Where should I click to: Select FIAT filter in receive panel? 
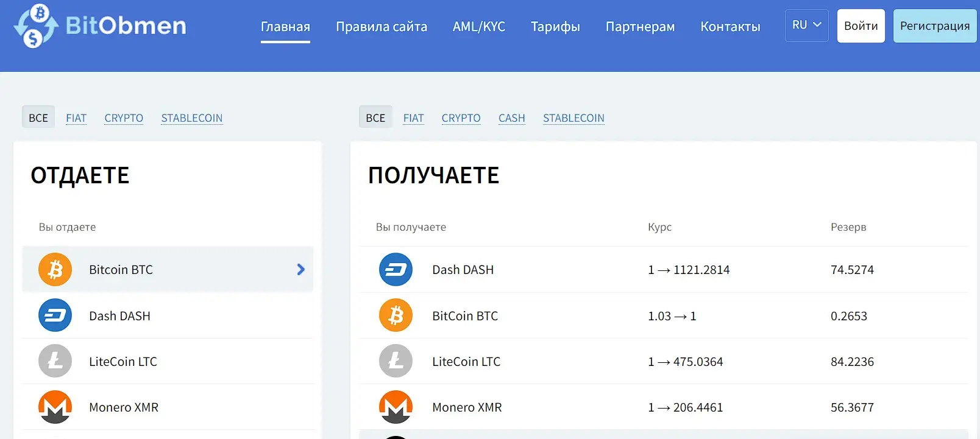point(413,118)
